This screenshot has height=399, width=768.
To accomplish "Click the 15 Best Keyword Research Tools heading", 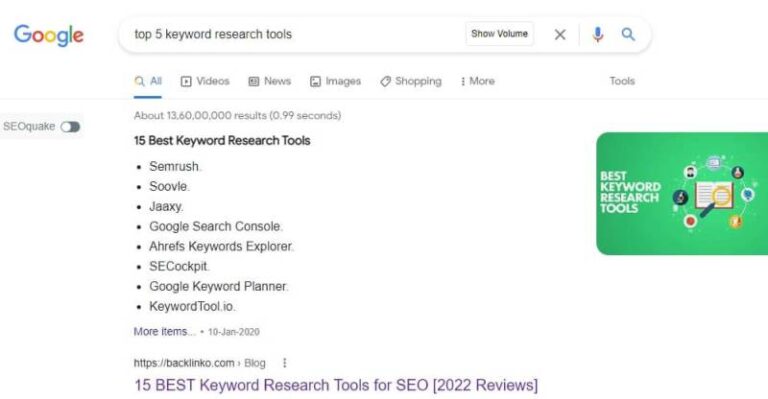I will (222, 141).
